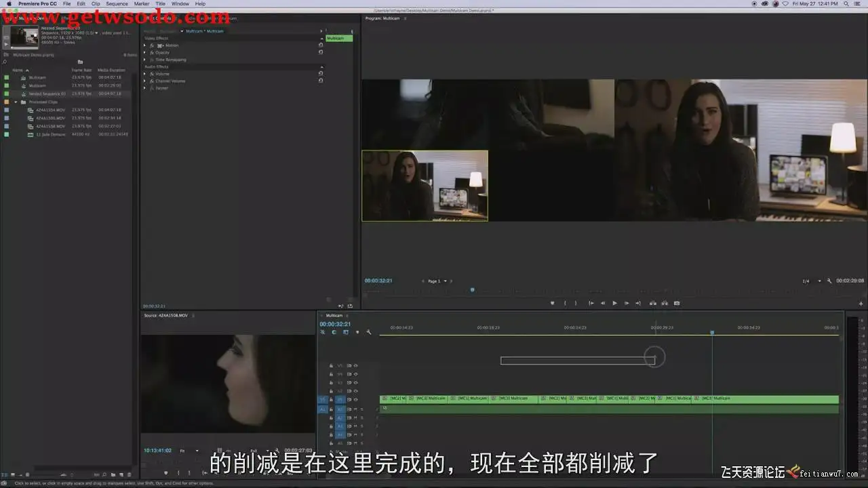868x488 pixels.
Task: Open the File menu
Action: click(66, 3)
